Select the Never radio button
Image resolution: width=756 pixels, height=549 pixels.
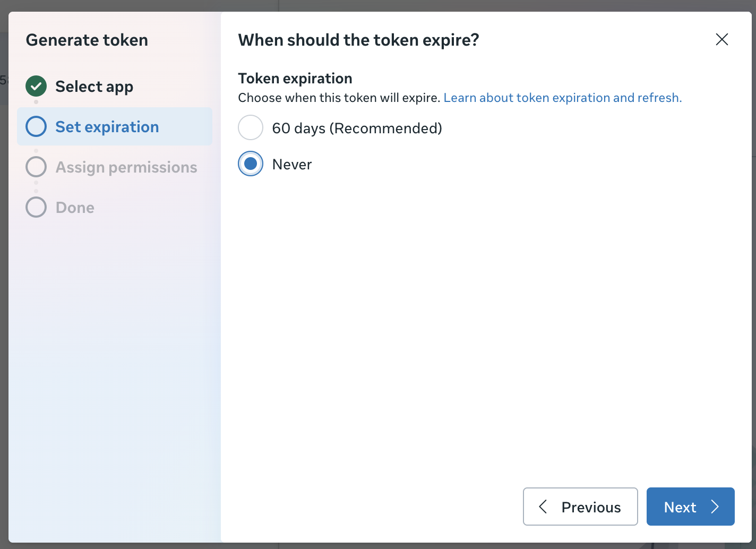coord(251,164)
